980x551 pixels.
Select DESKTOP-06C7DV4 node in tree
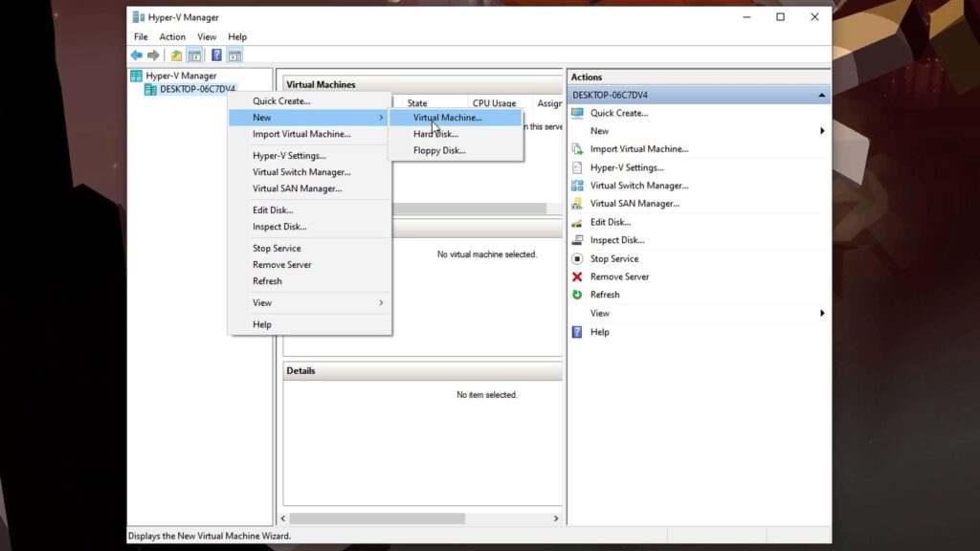197,89
